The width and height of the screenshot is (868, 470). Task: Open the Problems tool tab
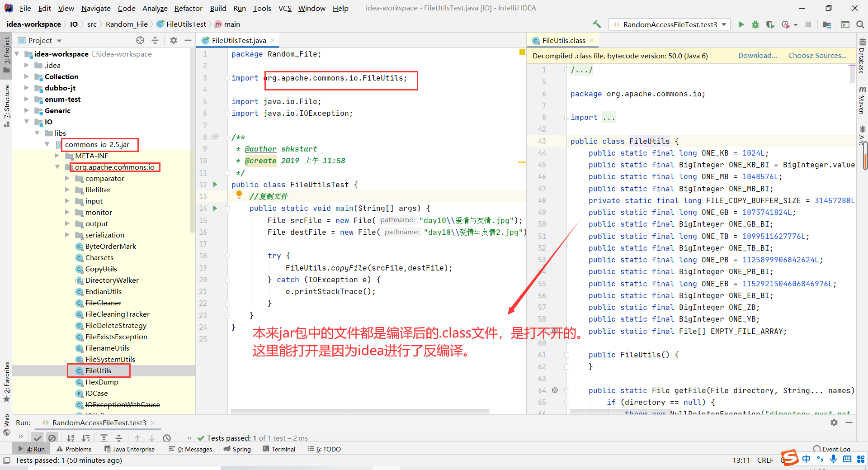coord(74,449)
